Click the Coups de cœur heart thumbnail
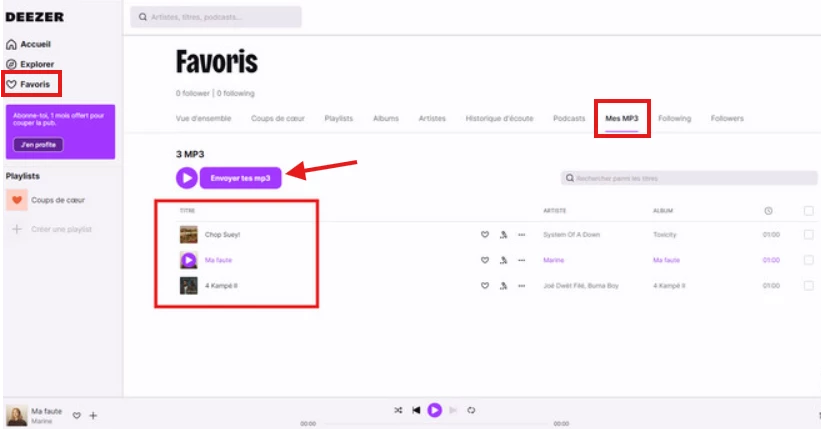Image resolution: width=821 pixels, height=429 pixels. coord(17,200)
